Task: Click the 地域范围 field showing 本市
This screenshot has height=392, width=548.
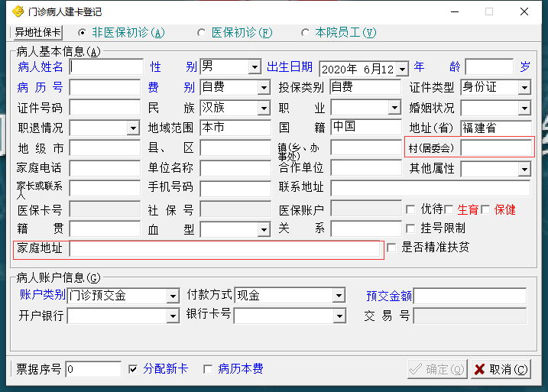Action: click(x=235, y=128)
